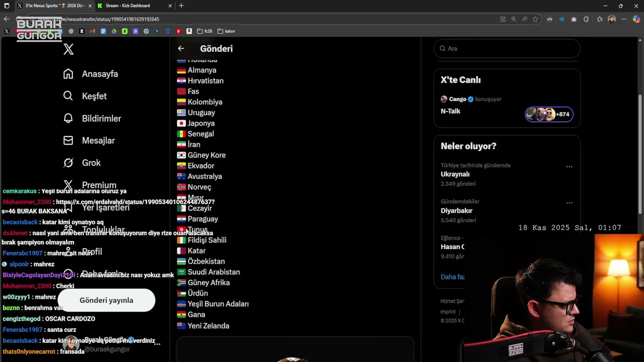Click the browser back arrow

pyautogui.click(x=7, y=19)
